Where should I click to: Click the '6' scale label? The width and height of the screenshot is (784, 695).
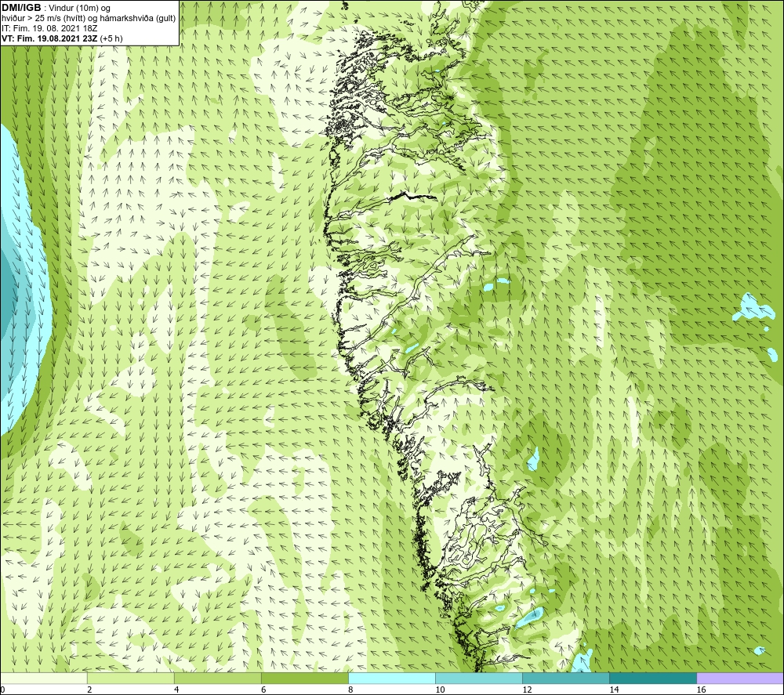click(263, 690)
